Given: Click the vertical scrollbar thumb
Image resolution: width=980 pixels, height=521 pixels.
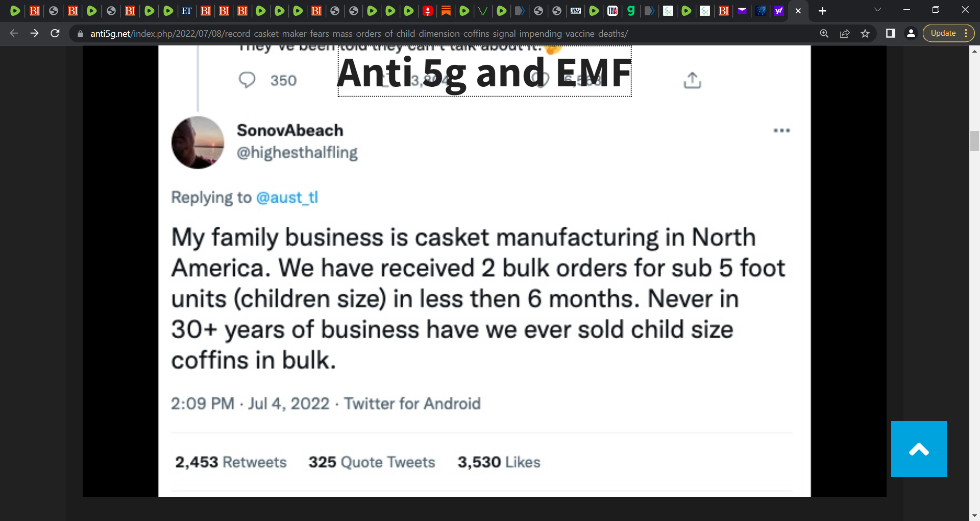Looking at the screenshot, I should point(974,141).
